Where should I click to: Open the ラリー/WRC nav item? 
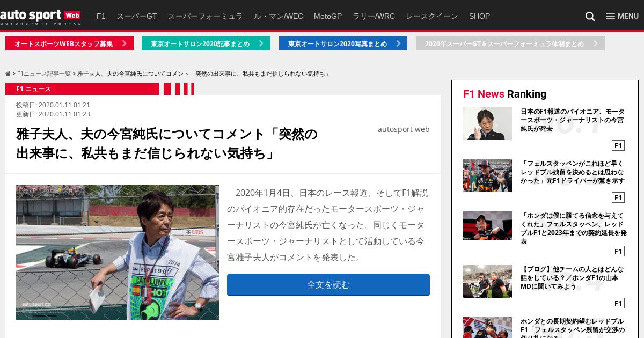point(374,16)
